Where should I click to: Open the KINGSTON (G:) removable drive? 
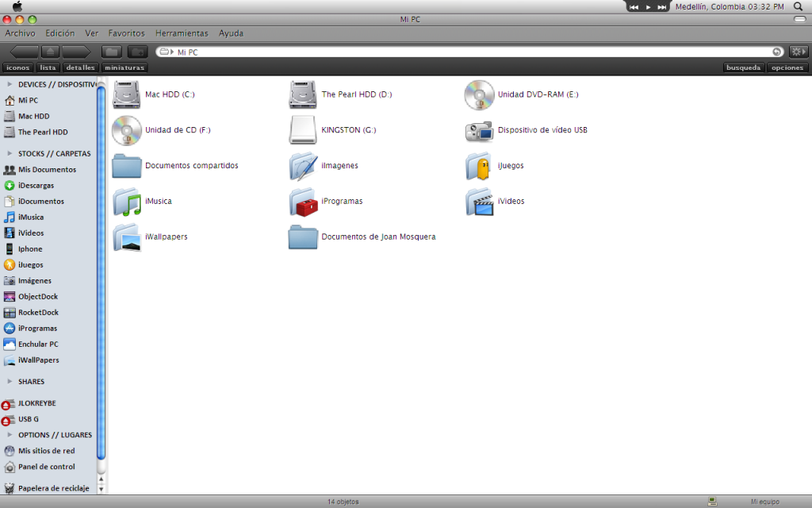(x=332, y=130)
